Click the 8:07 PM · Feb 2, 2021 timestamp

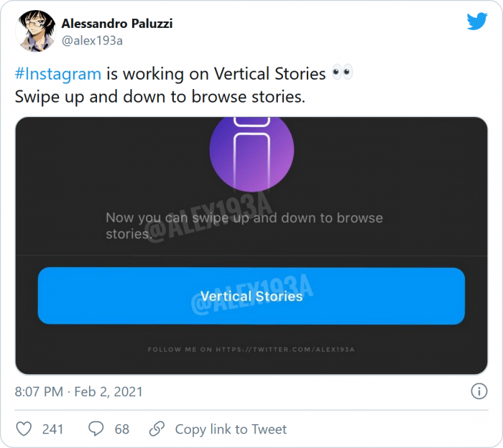[x=78, y=391]
